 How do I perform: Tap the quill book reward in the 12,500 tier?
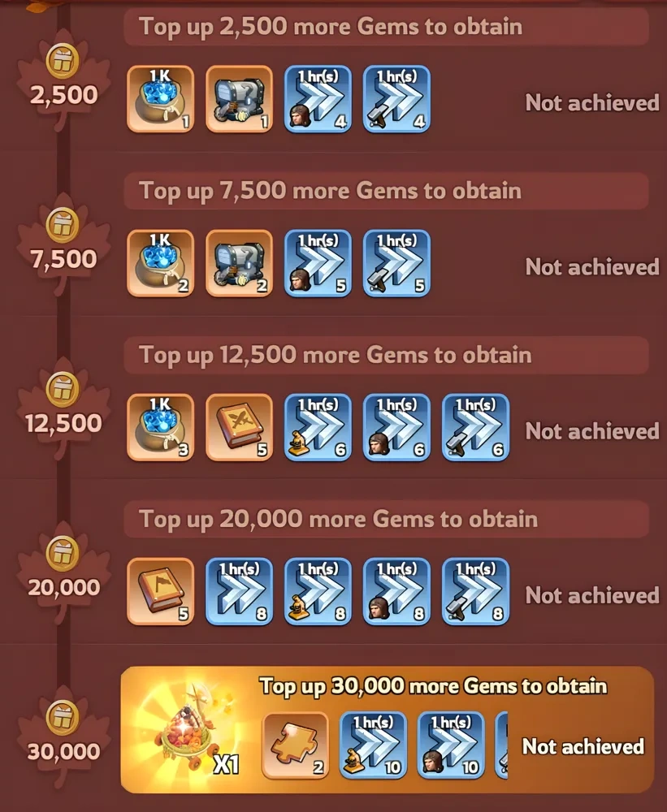[240, 427]
